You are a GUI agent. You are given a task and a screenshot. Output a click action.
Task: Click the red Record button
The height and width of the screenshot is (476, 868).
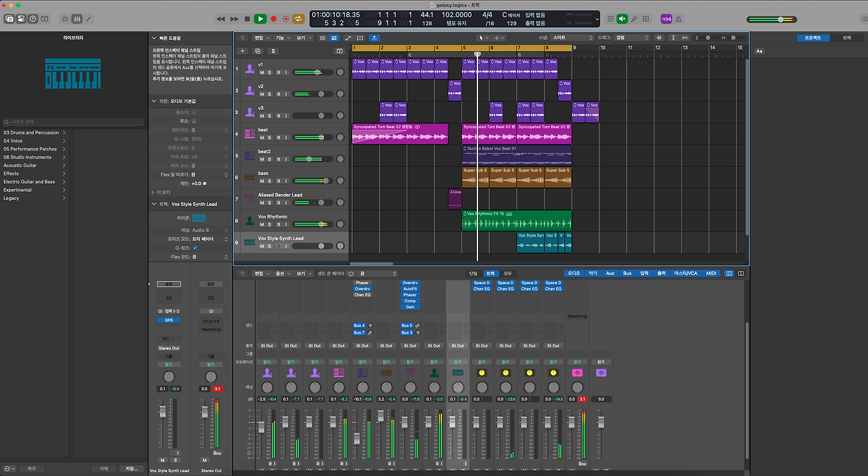[x=273, y=19]
